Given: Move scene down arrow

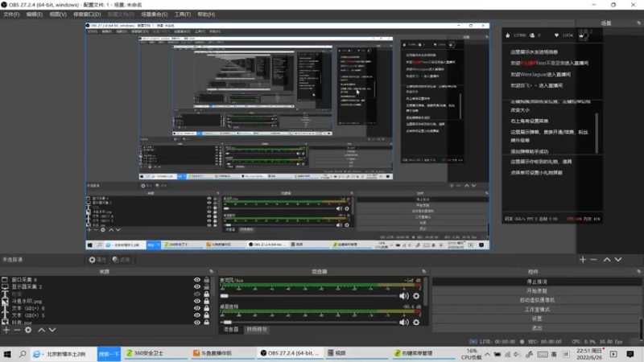Looking at the screenshot, I should (617, 259).
